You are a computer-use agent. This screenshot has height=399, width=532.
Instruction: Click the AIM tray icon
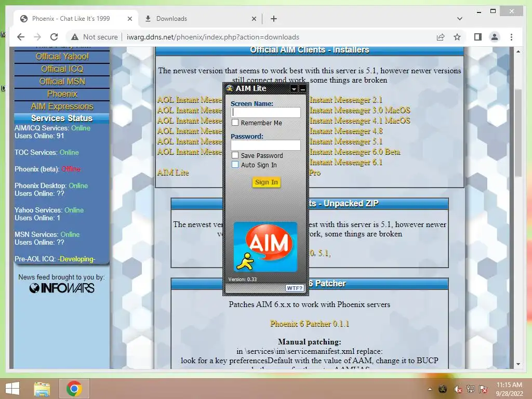click(x=443, y=389)
